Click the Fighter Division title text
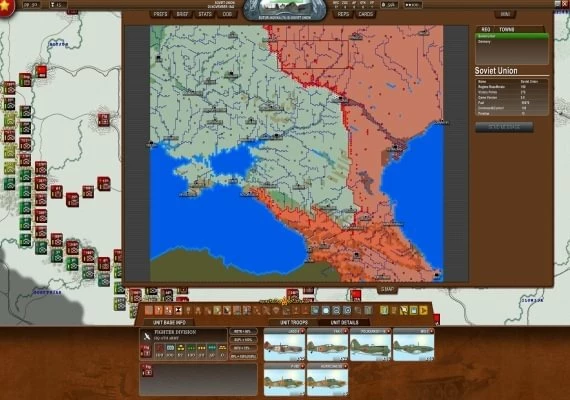 pos(175,332)
